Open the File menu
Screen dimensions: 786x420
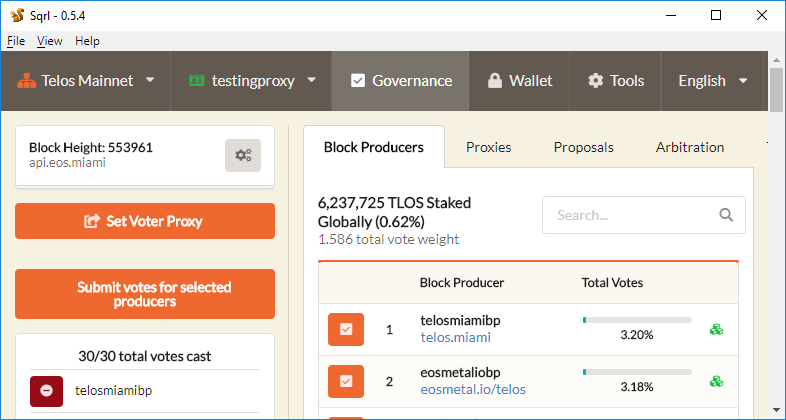(16, 41)
